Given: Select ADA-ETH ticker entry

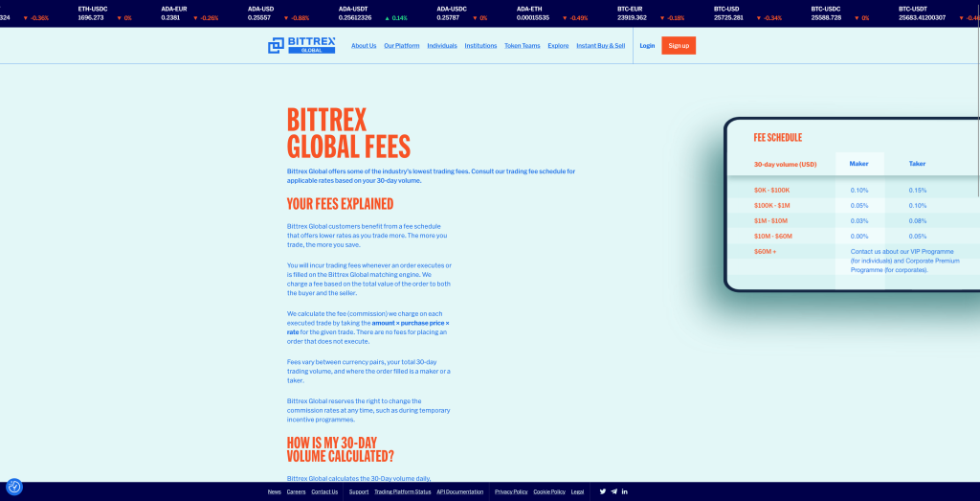Looking at the screenshot, I should point(552,13).
